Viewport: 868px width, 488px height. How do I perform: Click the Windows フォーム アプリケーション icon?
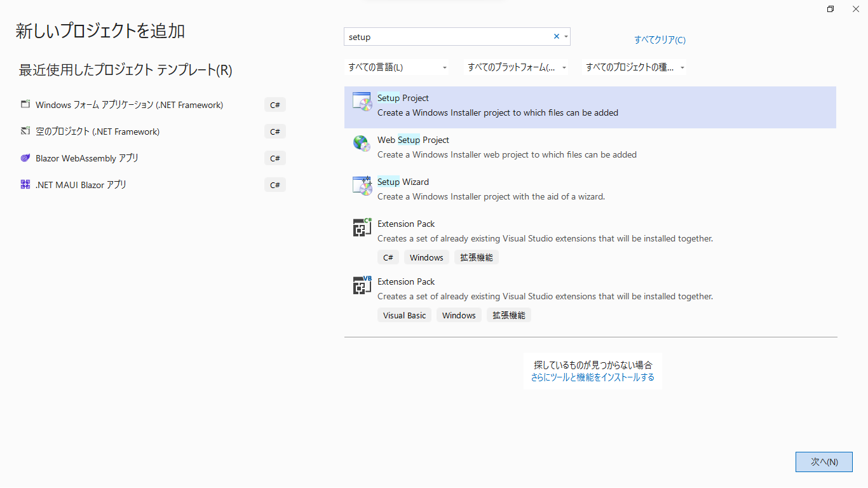25,105
